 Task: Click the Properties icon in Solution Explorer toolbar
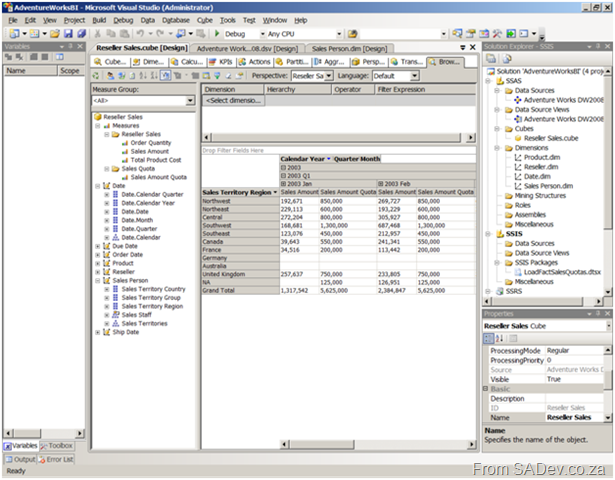pyautogui.click(x=491, y=59)
